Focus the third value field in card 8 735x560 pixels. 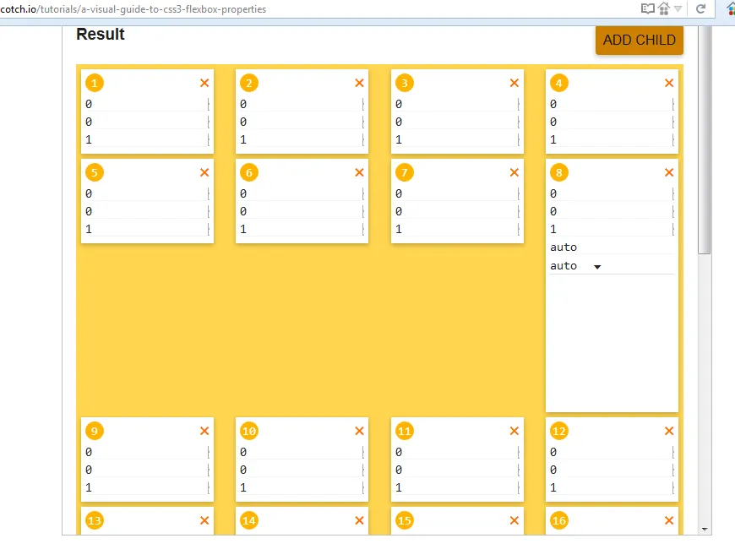pos(612,229)
